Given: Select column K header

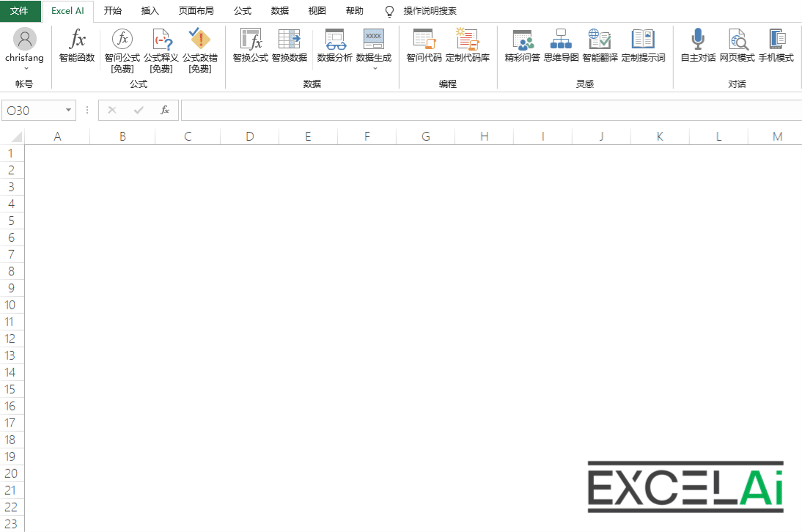Looking at the screenshot, I should (x=660, y=136).
